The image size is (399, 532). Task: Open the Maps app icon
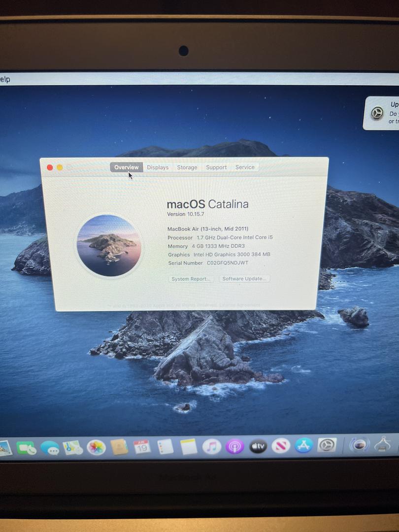73,448
